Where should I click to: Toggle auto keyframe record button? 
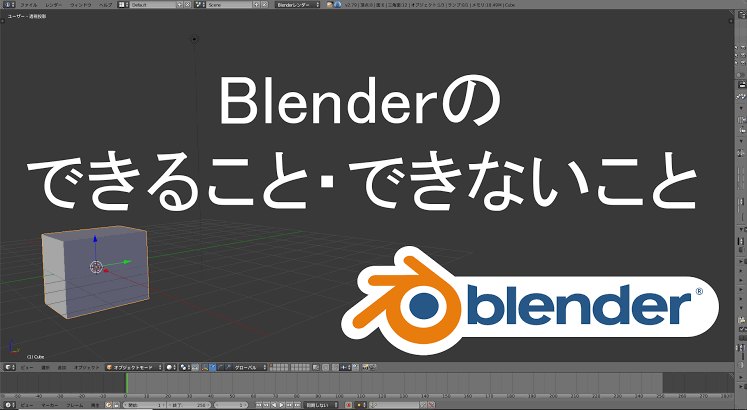pyautogui.click(x=349, y=405)
